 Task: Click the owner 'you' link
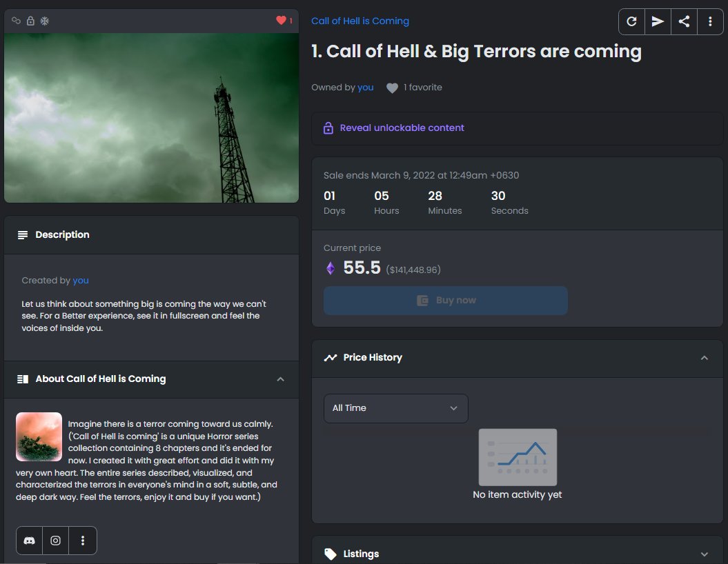[366, 88]
